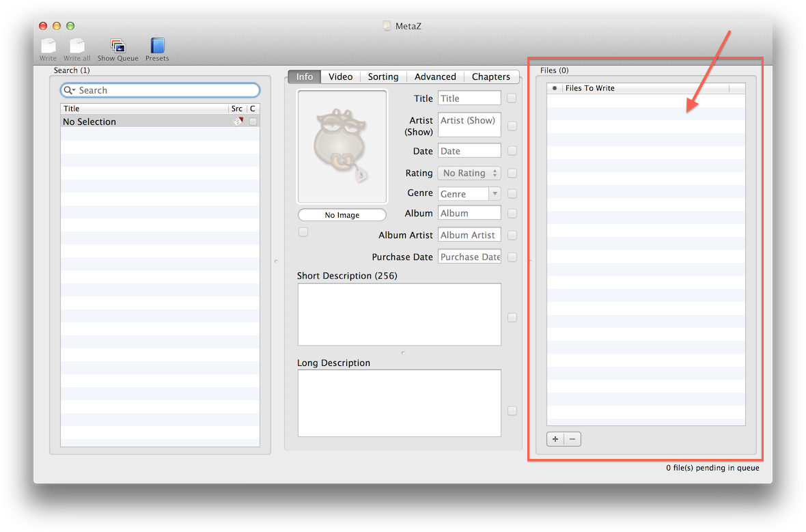Toggle the checkbox beside Date field

click(512, 151)
